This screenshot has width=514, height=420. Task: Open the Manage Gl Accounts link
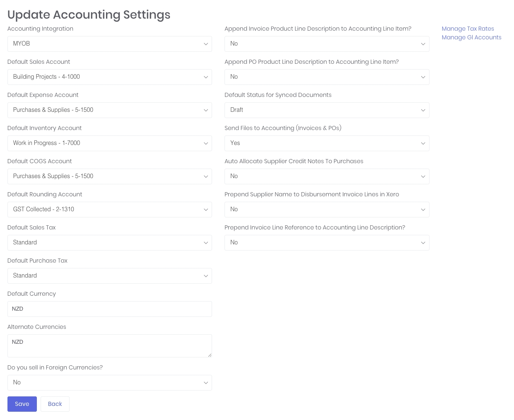point(471,37)
